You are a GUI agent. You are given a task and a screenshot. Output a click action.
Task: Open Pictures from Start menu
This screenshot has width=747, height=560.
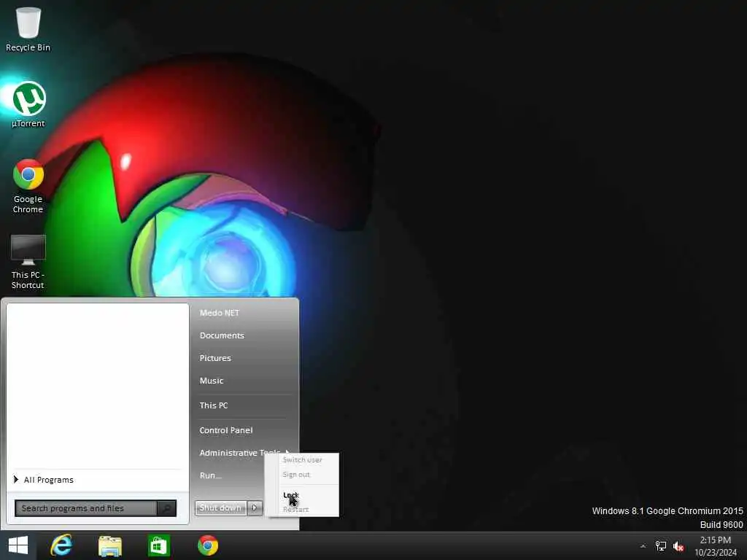pos(215,358)
